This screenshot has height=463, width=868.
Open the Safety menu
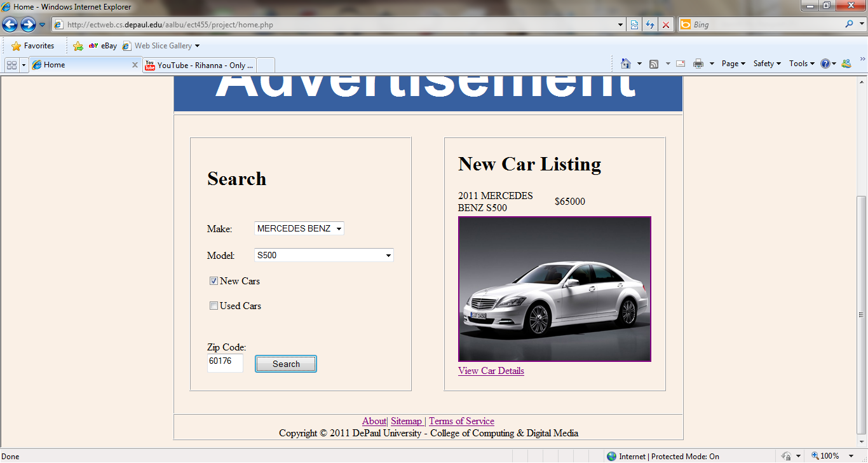(767, 64)
